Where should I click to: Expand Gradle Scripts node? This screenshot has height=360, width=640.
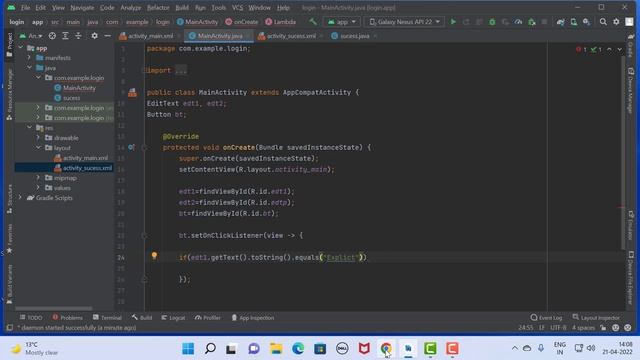click(x=20, y=198)
